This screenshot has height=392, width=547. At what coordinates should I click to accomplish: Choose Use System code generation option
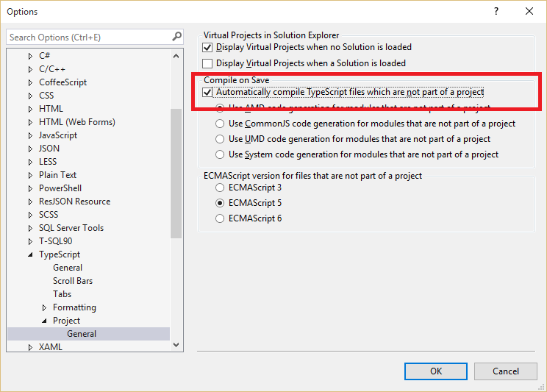[220, 154]
